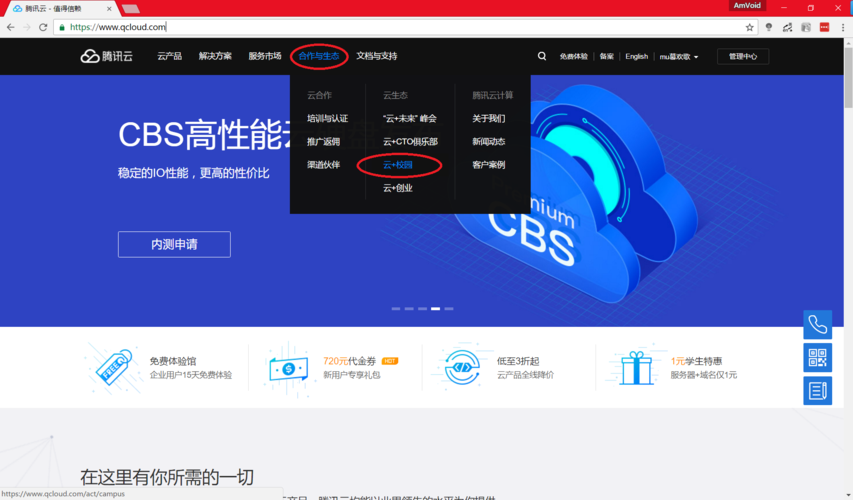Click the dollar voucher icon
The image size is (853, 500).
288,369
